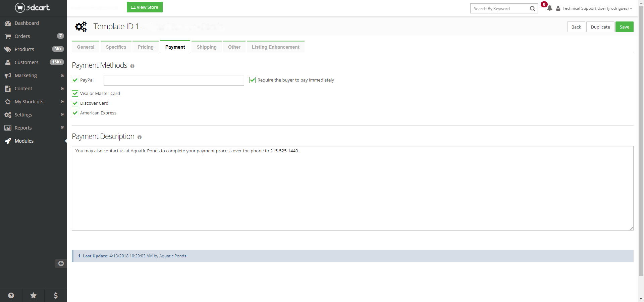
Task: Open help question mark icon
Action: click(11, 295)
